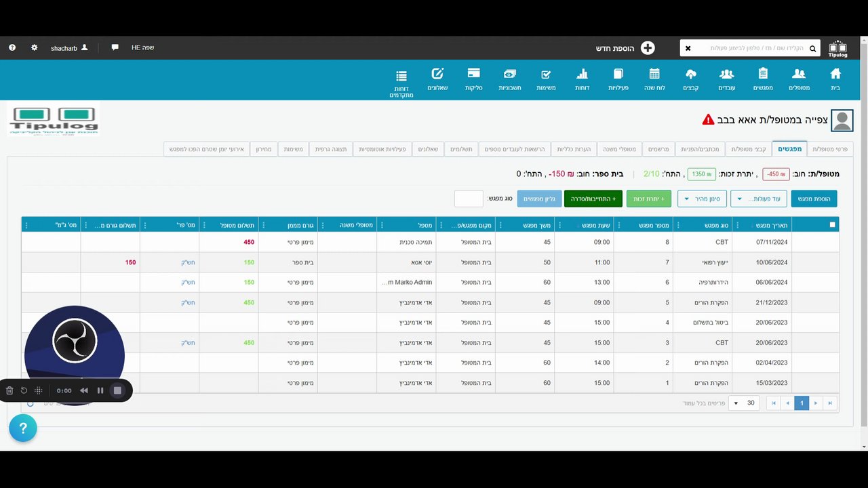Click the plus icon next to הוספת חדש
The image size is (868, 488).
coord(648,48)
